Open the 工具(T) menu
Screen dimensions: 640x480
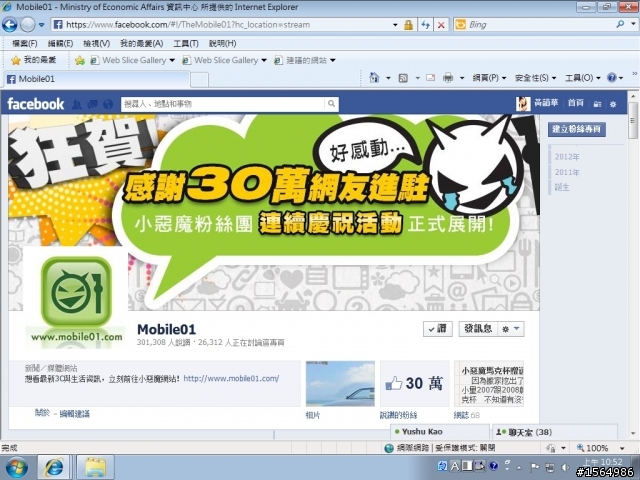pyautogui.click(x=186, y=43)
